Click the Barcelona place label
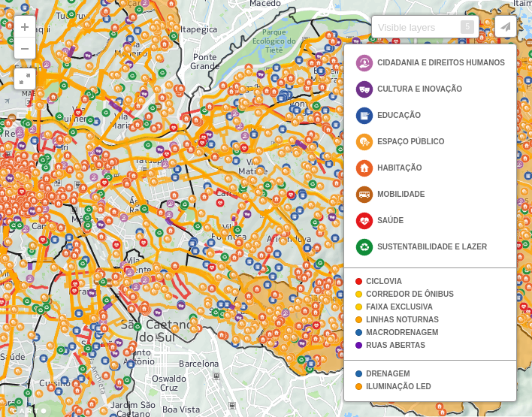532x417 pixels. [199, 364]
